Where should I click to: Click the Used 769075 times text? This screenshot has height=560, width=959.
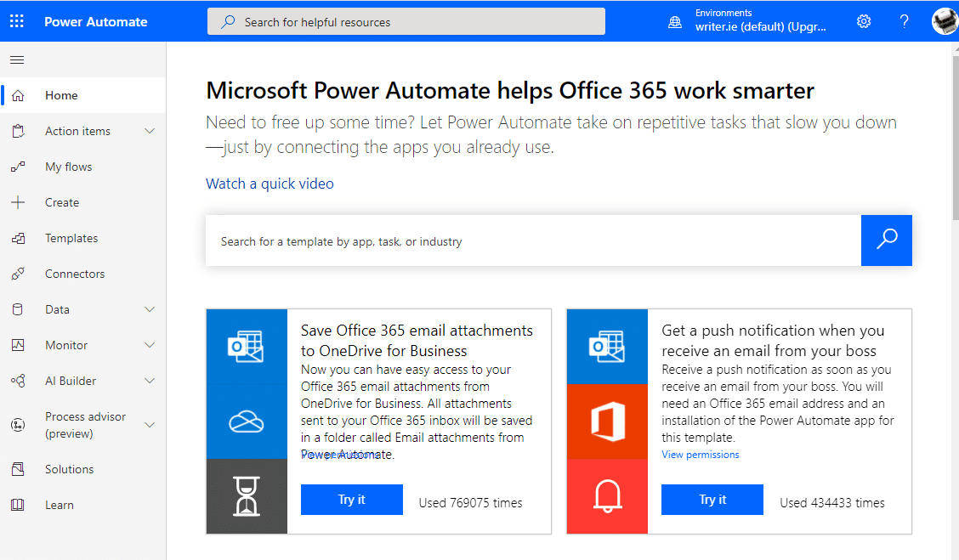click(x=470, y=502)
